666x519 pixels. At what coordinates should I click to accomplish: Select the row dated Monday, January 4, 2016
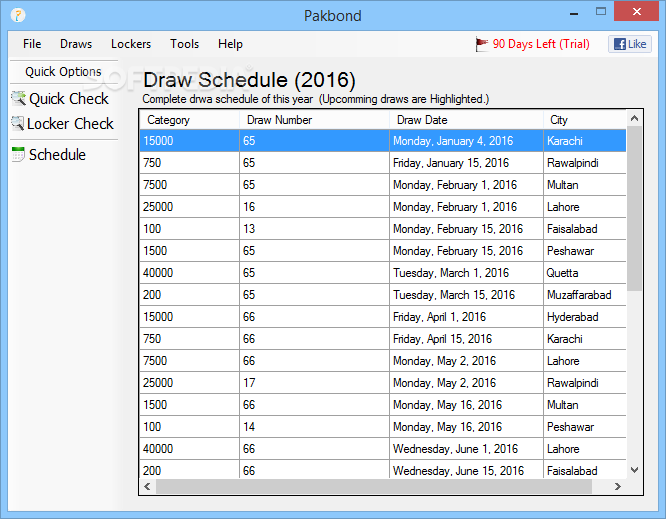point(383,141)
